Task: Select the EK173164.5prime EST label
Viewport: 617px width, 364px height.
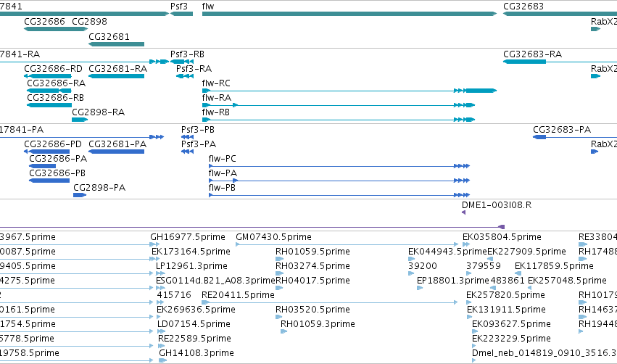Action: (x=191, y=252)
